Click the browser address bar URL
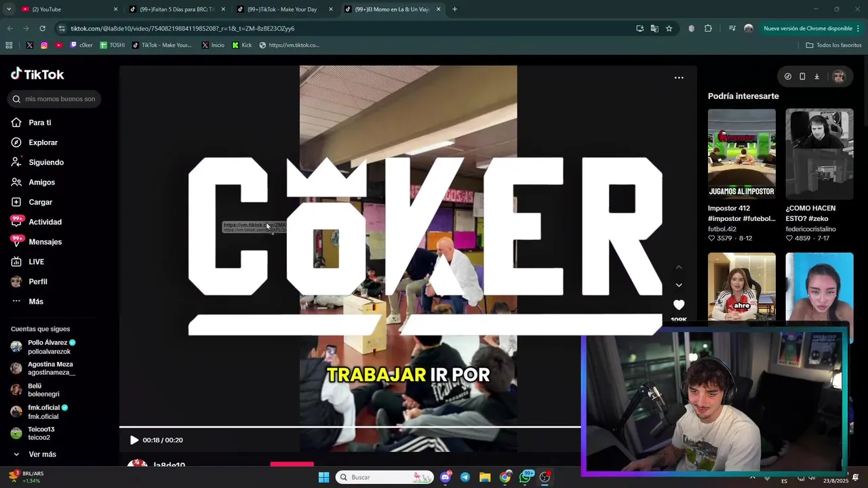The image size is (868, 488). point(182,28)
